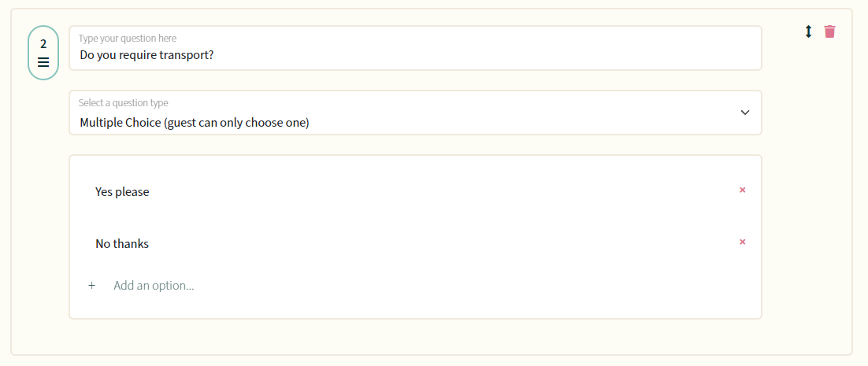Select the question number 2 badge
The height and width of the screenshot is (366, 868).
pos(43,53)
